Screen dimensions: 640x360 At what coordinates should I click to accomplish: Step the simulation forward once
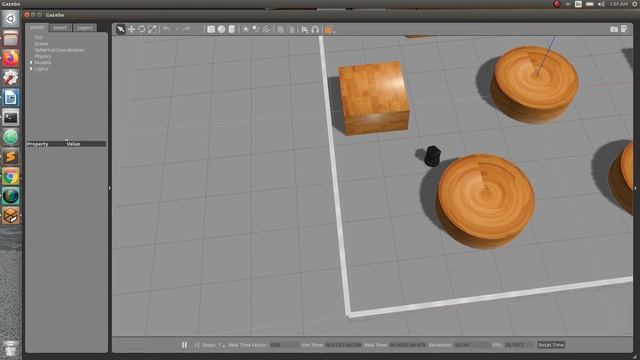click(197, 345)
